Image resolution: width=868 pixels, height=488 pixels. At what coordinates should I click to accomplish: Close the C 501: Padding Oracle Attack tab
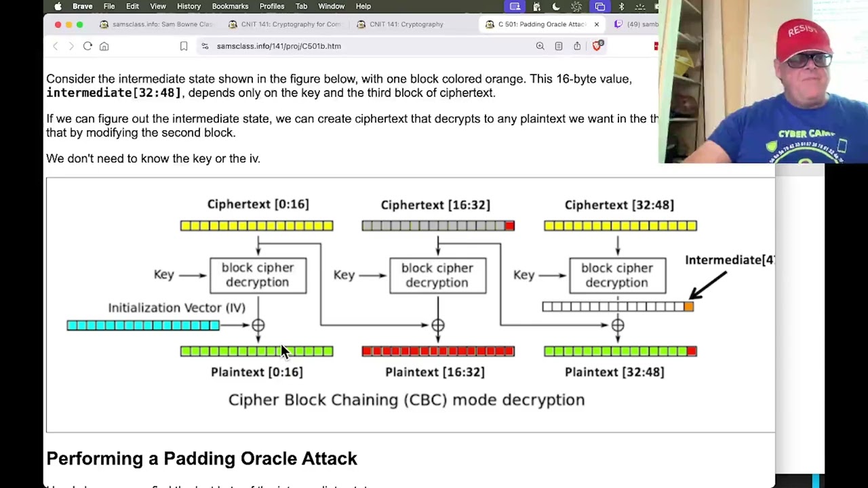pyautogui.click(x=597, y=24)
